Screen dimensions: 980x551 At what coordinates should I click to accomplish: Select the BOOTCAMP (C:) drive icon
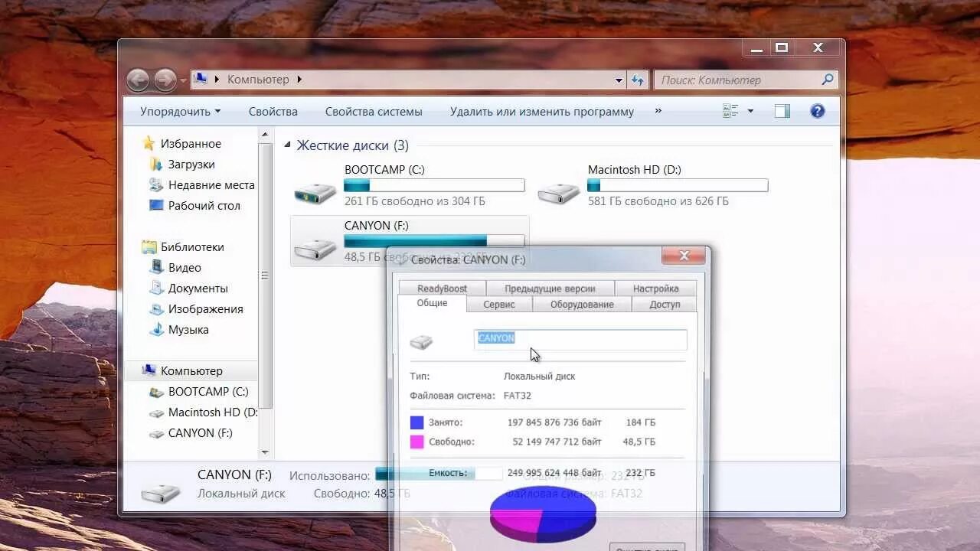click(315, 191)
